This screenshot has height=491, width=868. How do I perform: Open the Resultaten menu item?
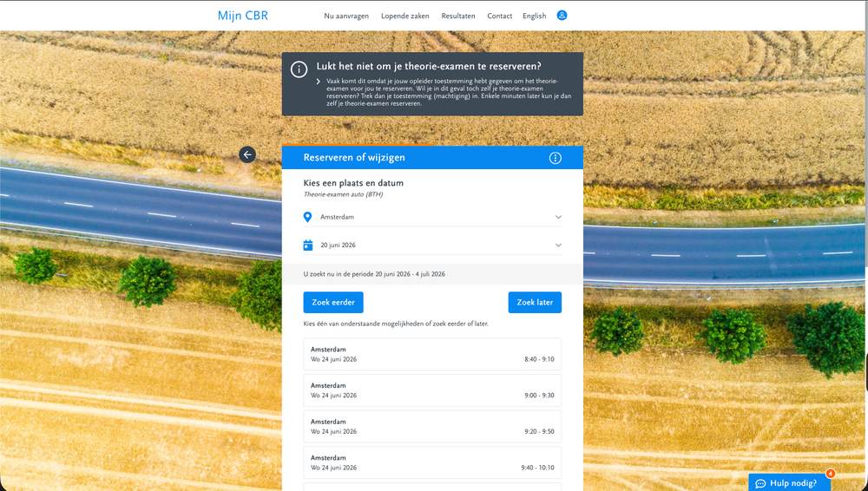[x=457, y=16]
